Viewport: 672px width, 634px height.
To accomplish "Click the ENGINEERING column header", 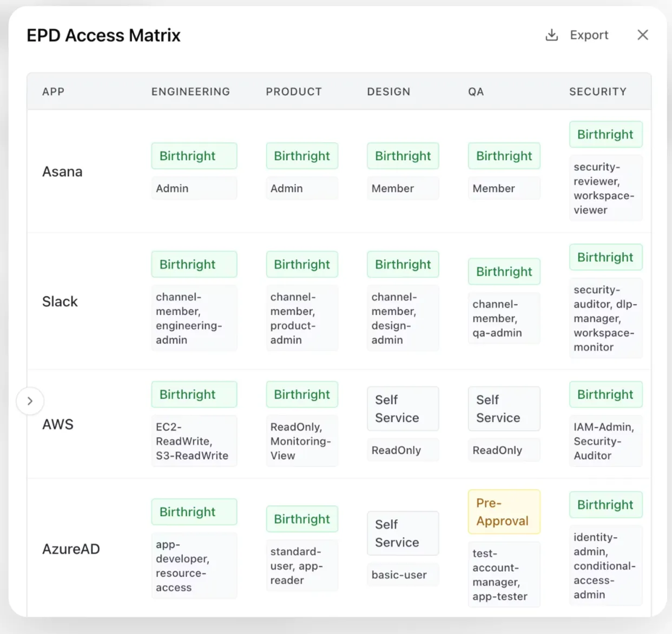I will click(190, 91).
